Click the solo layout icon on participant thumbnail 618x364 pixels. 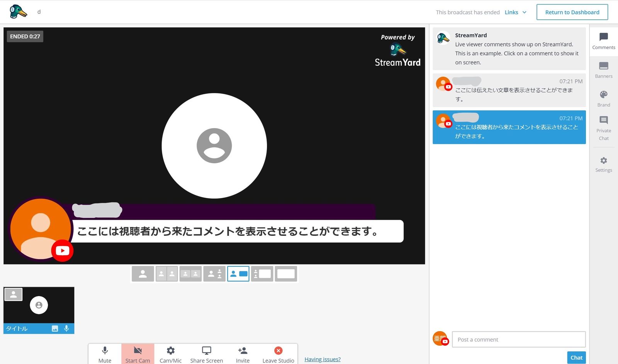[x=14, y=295]
